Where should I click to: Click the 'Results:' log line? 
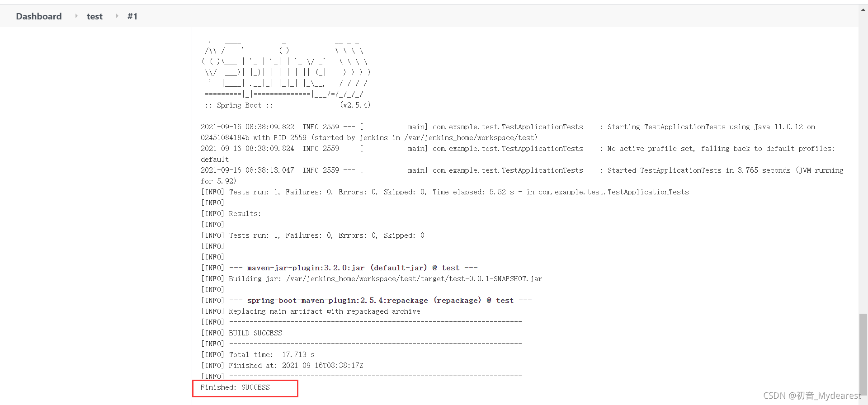coord(231,214)
